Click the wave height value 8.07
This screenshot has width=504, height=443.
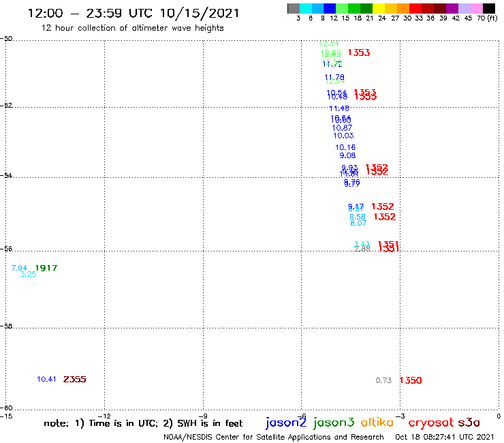(358, 223)
